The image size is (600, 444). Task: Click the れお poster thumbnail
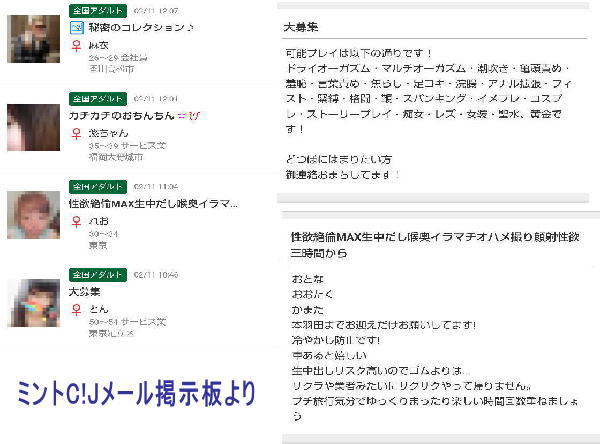33,214
